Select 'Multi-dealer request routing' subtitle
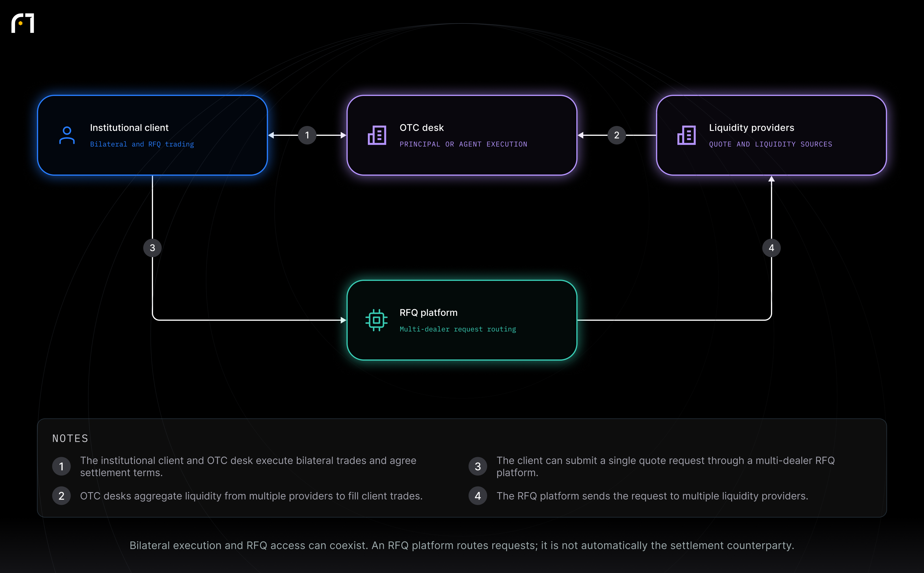The width and height of the screenshot is (924, 573). point(458,329)
